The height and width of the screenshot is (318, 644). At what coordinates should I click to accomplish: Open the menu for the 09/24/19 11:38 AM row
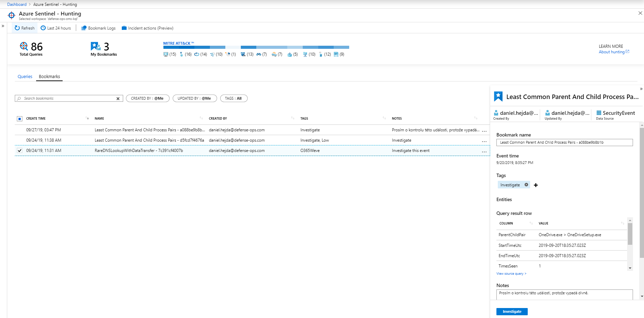tap(484, 141)
